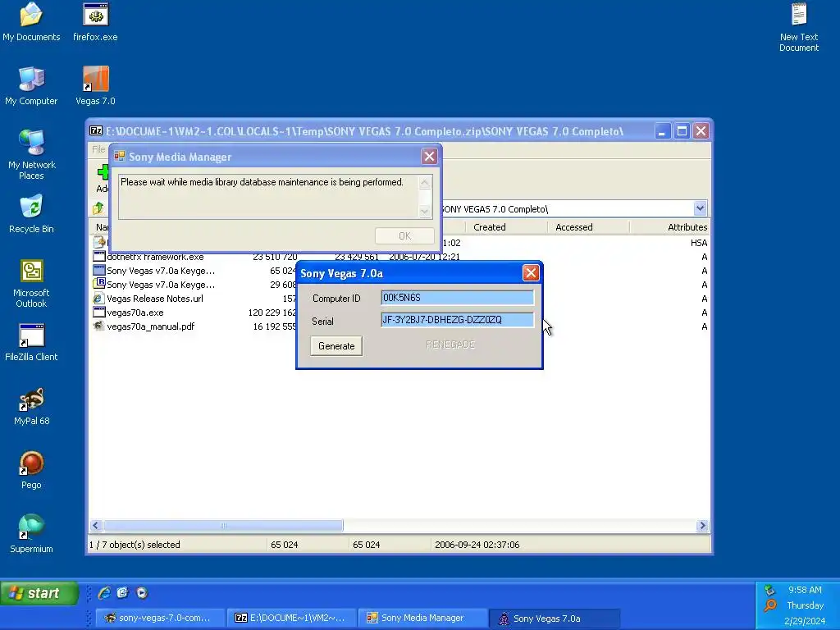Image resolution: width=840 pixels, height=630 pixels.
Task: Select the Vegas 7.0 desktop shortcut
Action: [95, 85]
